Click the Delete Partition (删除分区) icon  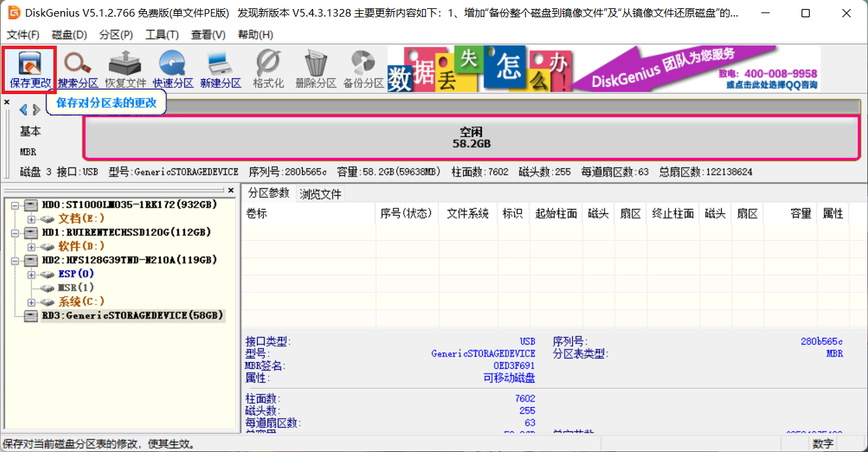tap(315, 70)
